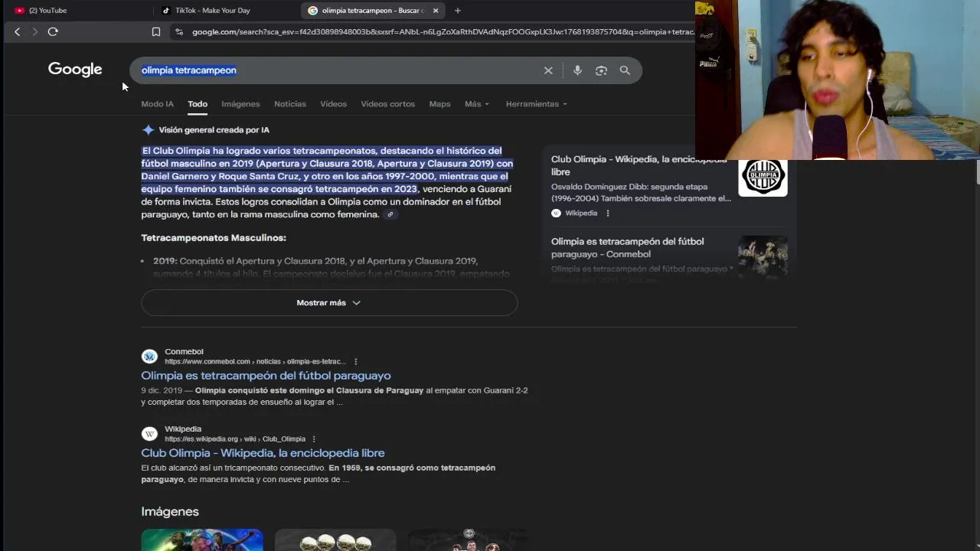Click the Conmebol site favicon
This screenshot has width=980, height=551.
(149, 357)
